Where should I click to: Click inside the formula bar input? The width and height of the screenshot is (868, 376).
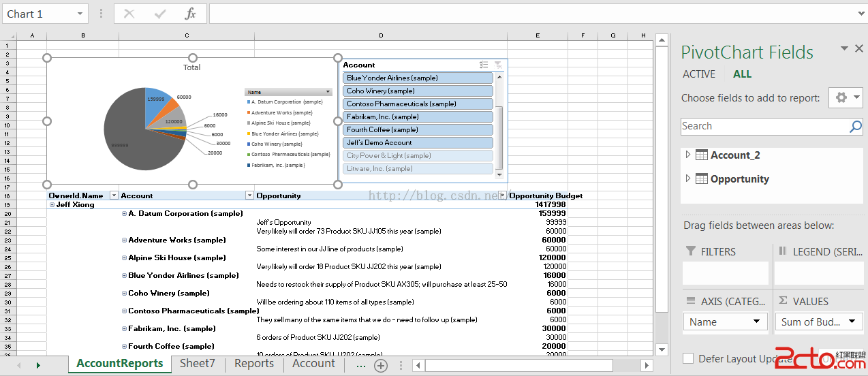point(531,14)
